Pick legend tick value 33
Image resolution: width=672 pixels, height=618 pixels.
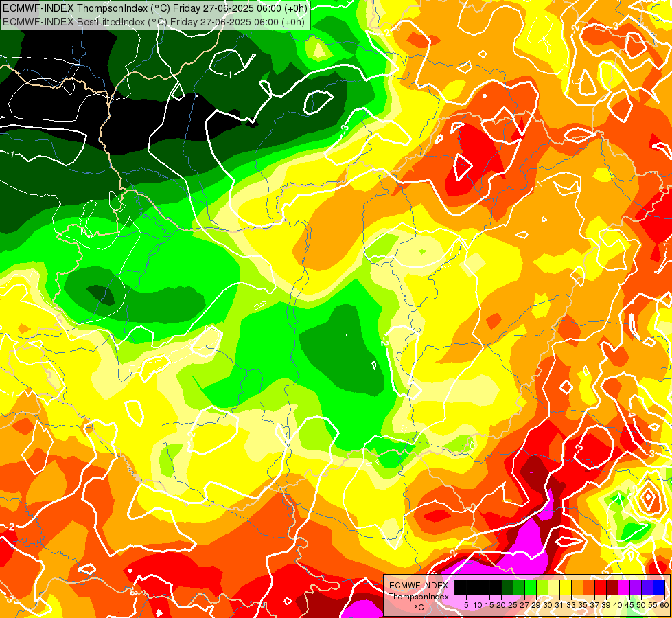pyautogui.click(x=571, y=605)
